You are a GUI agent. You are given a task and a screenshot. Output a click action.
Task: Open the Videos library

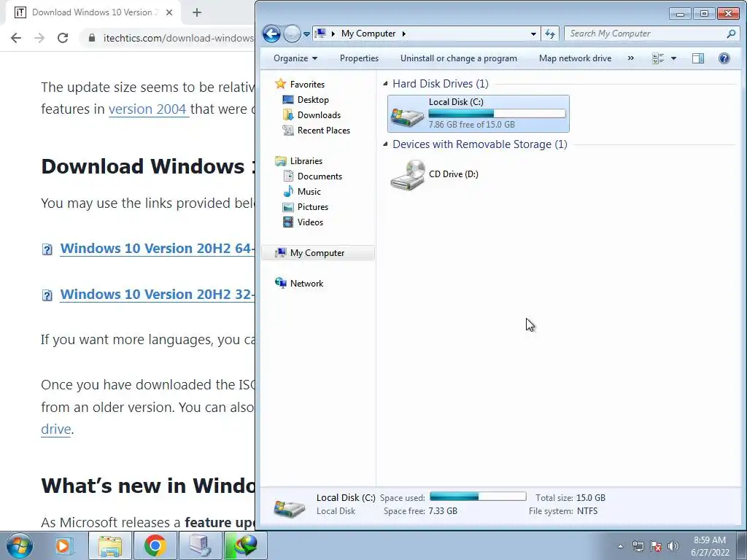tap(310, 222)
